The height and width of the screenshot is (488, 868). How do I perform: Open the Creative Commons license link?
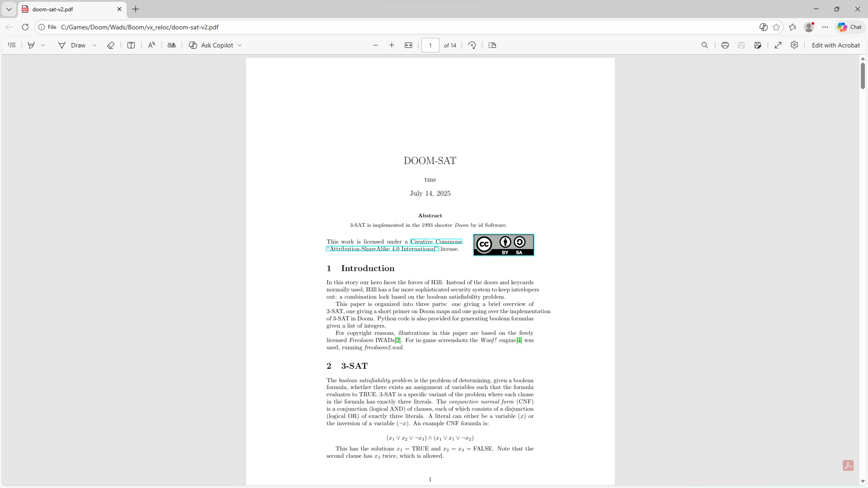point(436,242)
